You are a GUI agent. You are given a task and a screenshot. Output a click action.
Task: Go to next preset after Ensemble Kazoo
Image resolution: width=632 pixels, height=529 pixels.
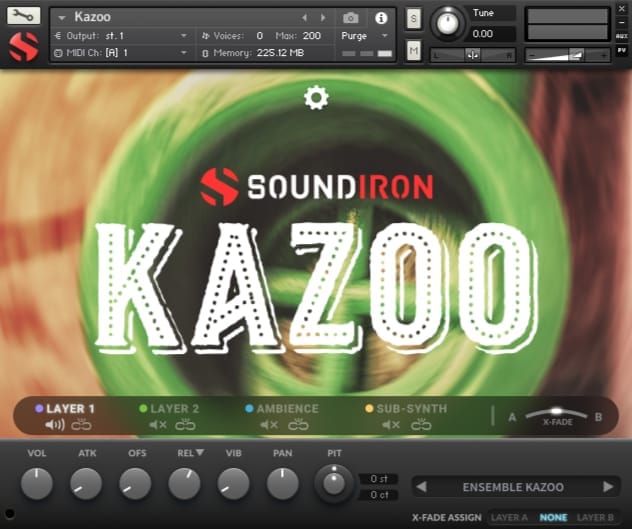608,487
